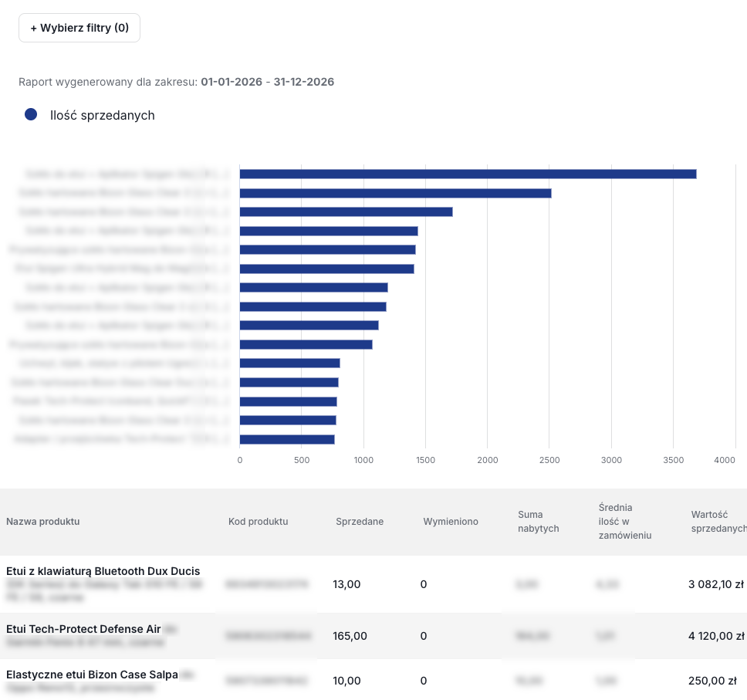
Task: Click the Suma nabytych column header
Action: [x=539, y=521]
